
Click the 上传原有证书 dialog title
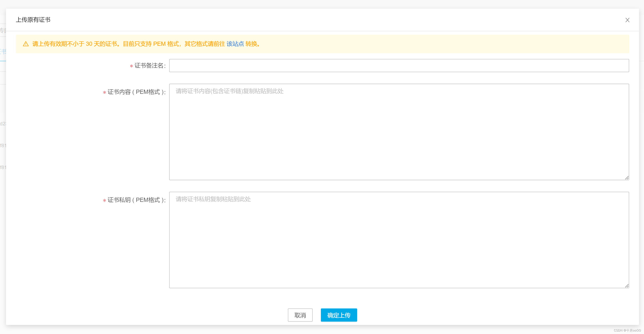(x=33, y=20)
